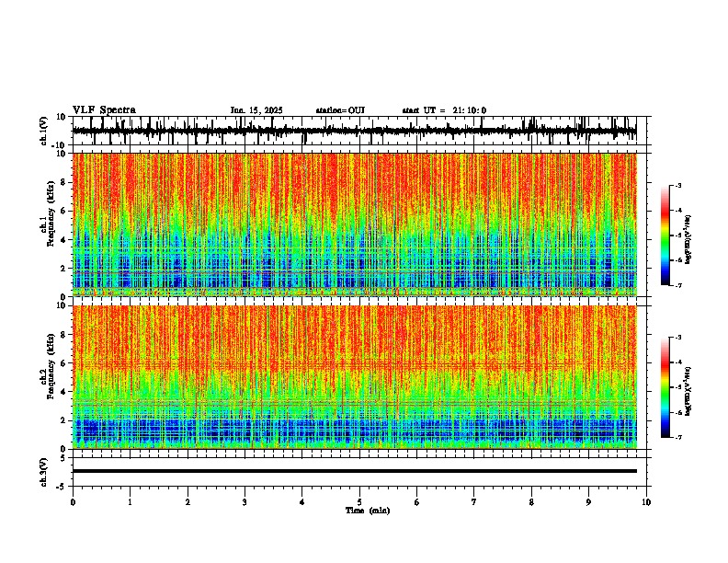
Task: Click the '8' kHz tick of ch.2 spectrogram
Action: pyautogui.click(x=63, y=335)
